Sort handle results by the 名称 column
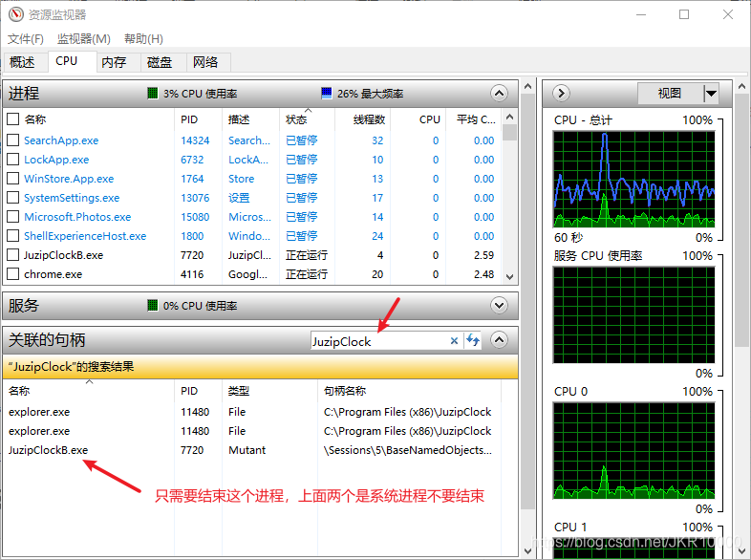 click(89, 391)
